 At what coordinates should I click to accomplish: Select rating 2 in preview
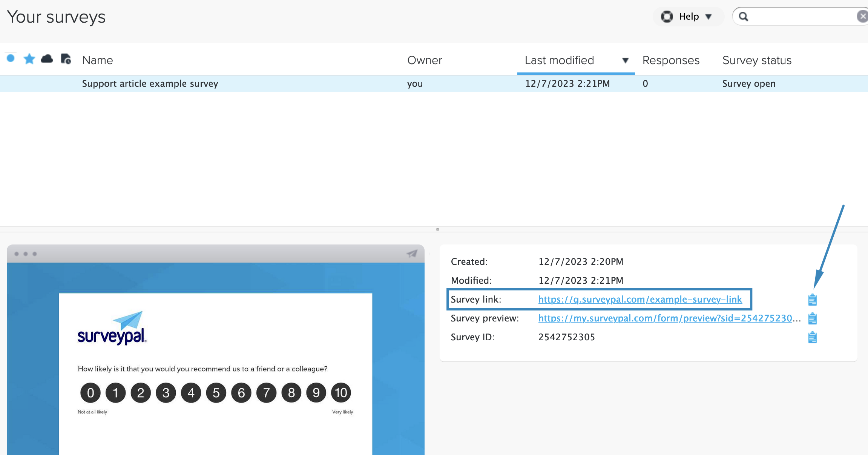coord(141,393)
